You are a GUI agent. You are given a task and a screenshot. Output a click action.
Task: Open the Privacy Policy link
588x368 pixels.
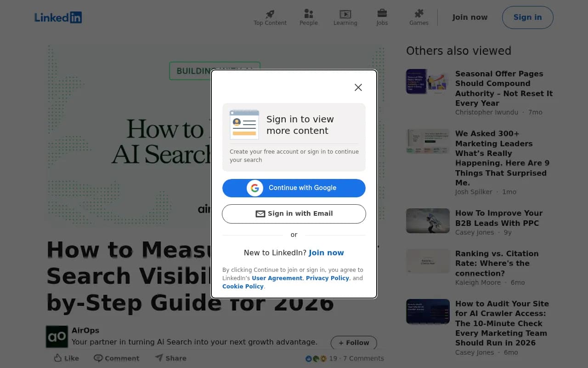(x=328, y=278)
